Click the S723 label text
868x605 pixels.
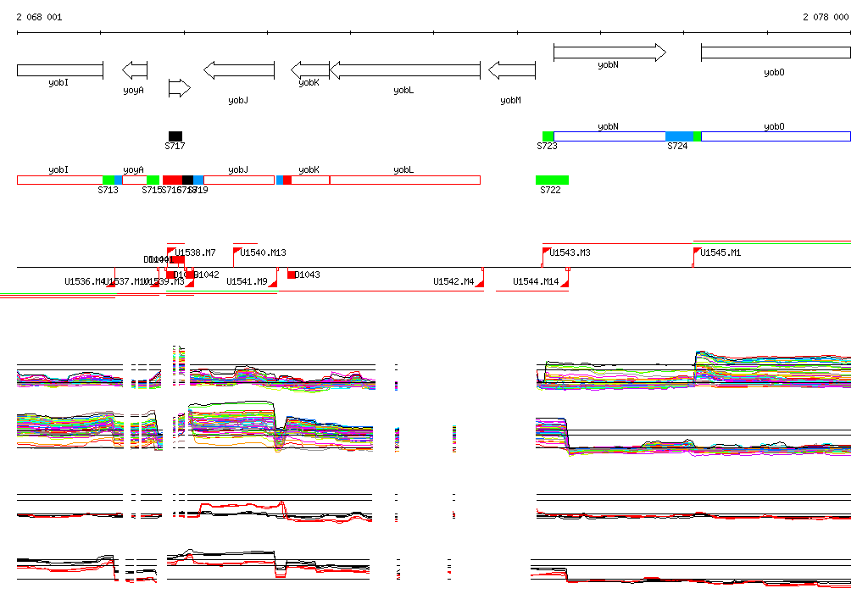pyautogui.click(x=547, y=146)
